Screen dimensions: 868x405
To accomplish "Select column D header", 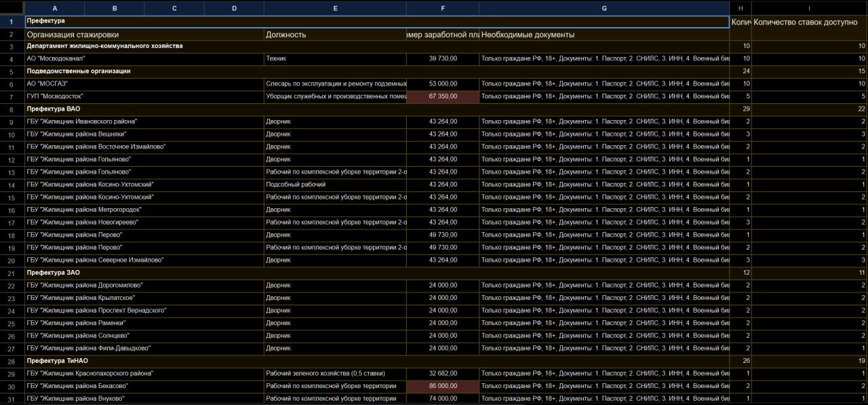I will point(234,8).
